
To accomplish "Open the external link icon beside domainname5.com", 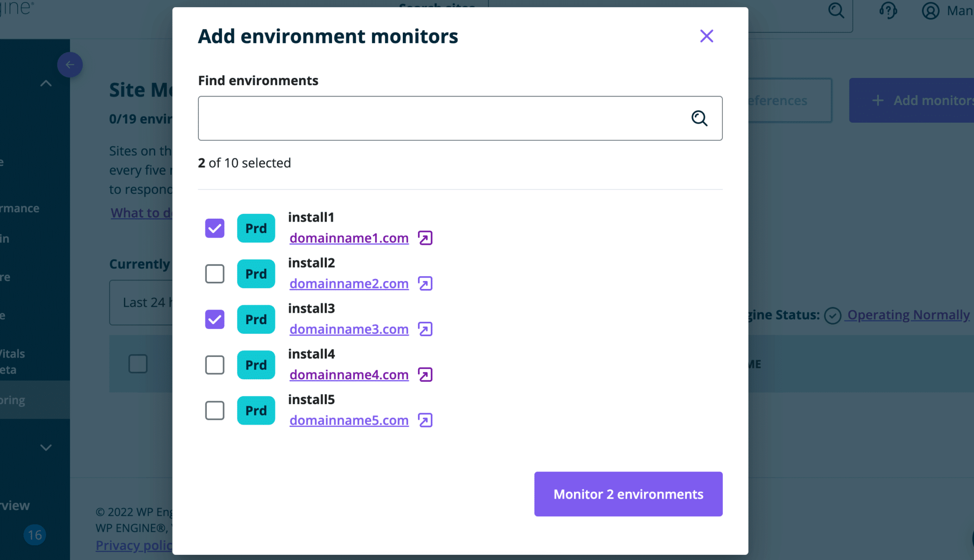I will [x=425, y=420].
